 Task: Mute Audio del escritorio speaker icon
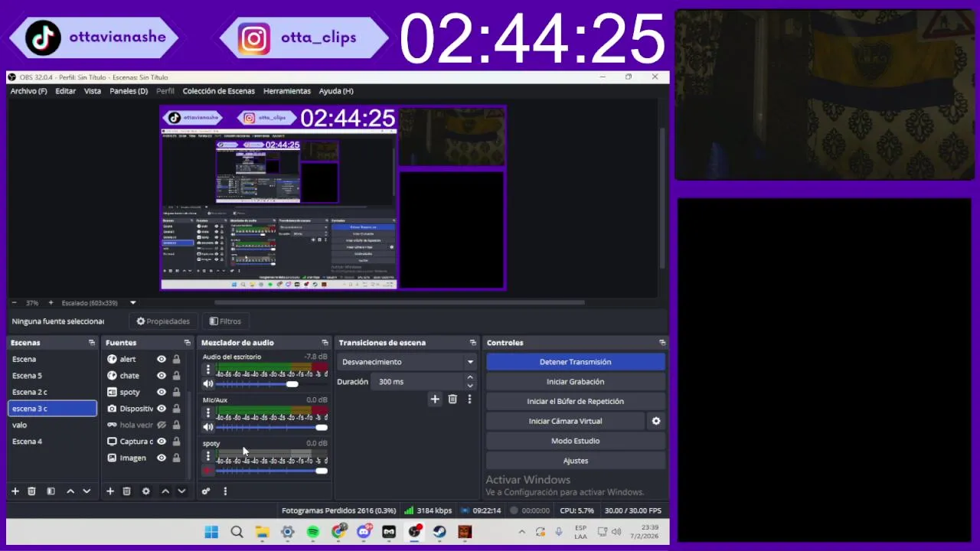(x=207, y=383)
